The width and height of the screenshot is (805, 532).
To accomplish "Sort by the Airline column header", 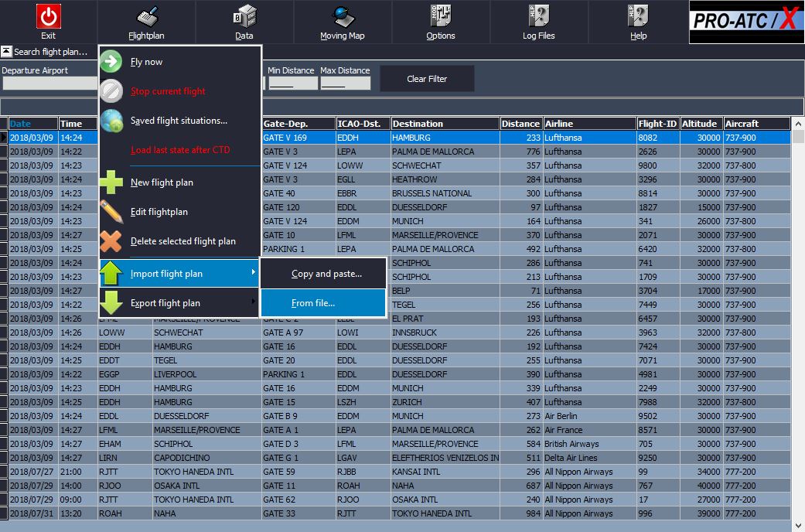I will click(x=589, y=124).
